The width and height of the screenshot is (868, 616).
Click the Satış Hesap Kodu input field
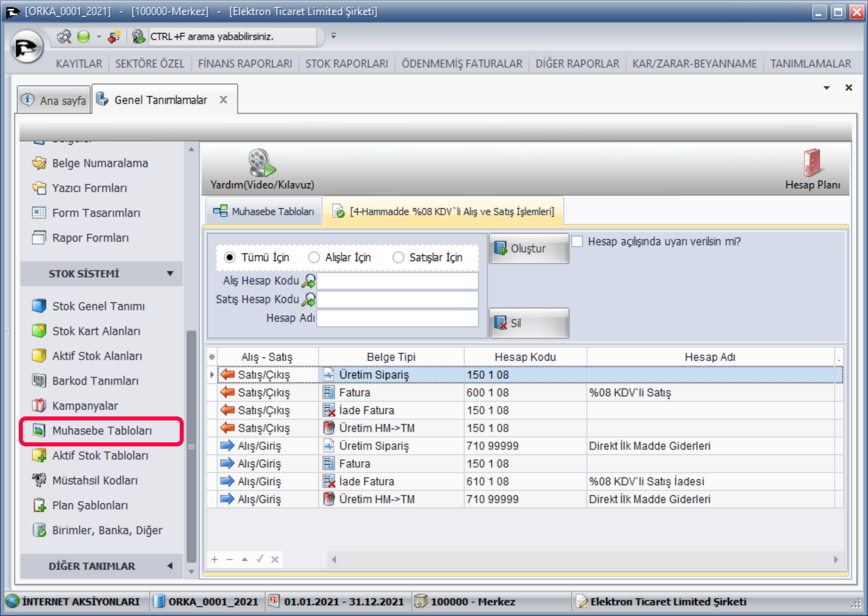coord(397,300)
